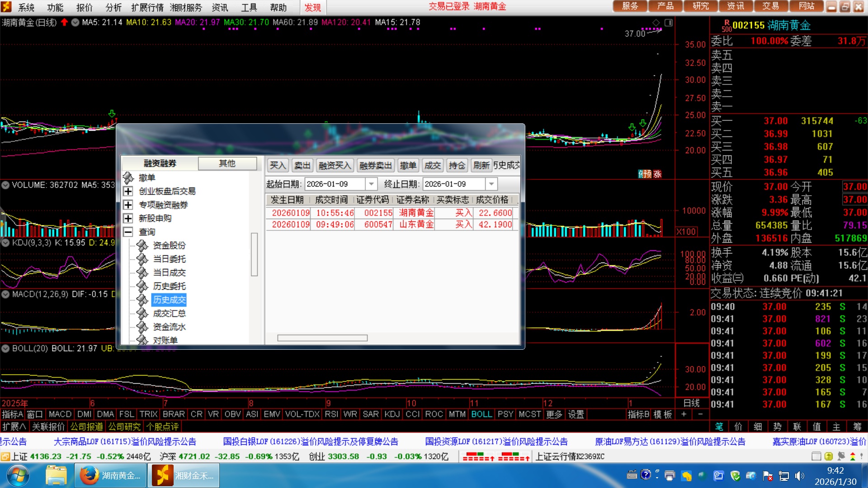This screenshot has width=868, height=488.
Task: Click the app logo at top-left corner
Action: point(6,7)
